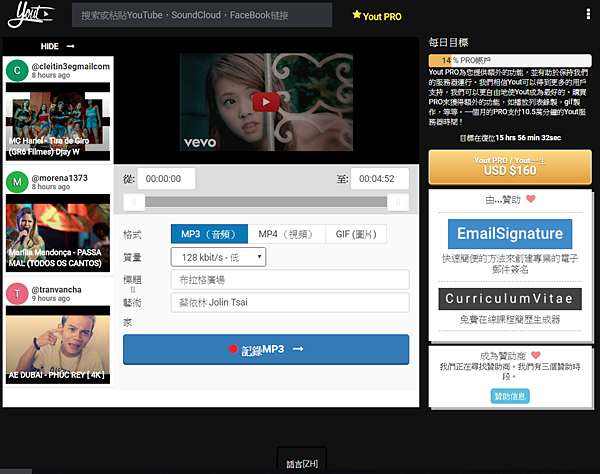The image size is (600, 474).
Task: Click the 14% PRO daily goal progress bar
Action: (510, 60)
